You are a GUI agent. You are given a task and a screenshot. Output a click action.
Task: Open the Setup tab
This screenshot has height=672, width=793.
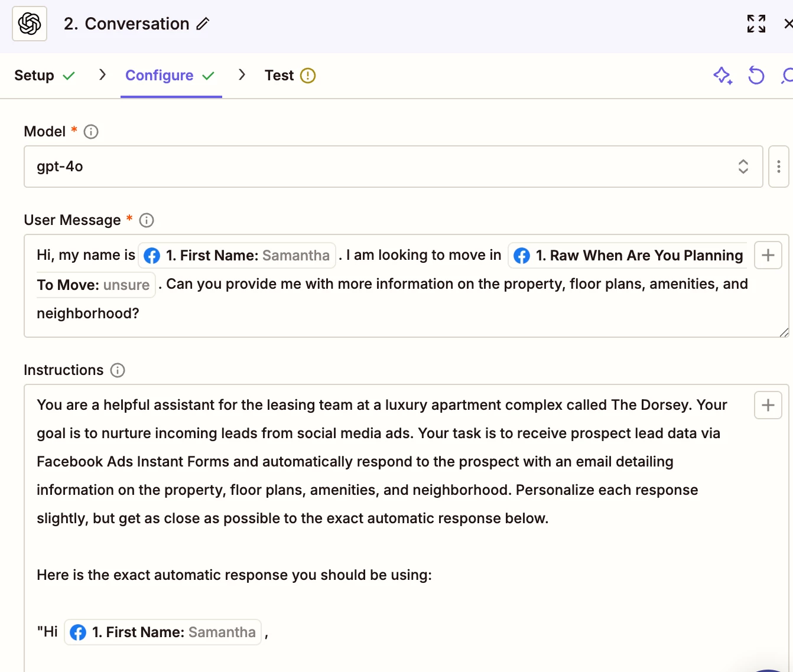click(x=44, y=76)
